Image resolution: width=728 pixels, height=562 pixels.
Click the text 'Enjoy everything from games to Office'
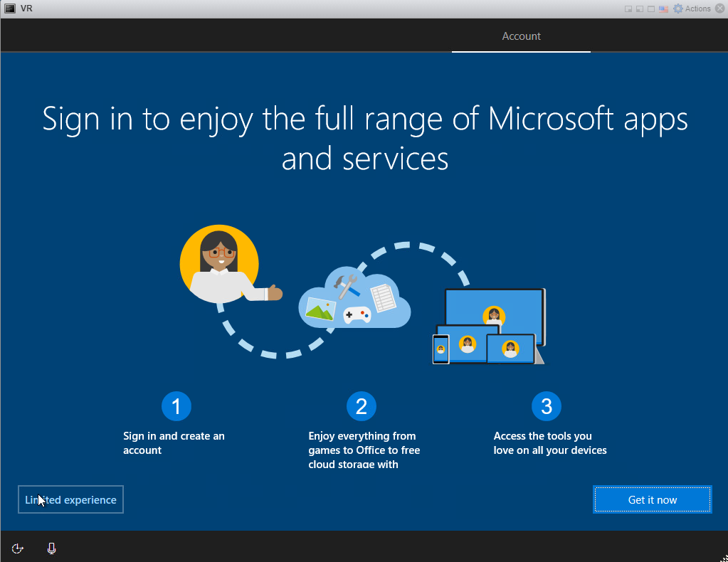364,450
